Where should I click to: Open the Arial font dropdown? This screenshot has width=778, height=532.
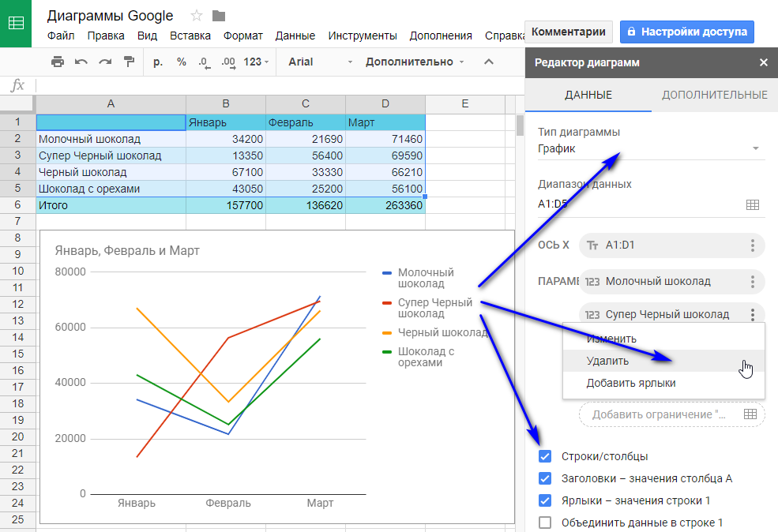pyautogui.click(x=321, y=62)
